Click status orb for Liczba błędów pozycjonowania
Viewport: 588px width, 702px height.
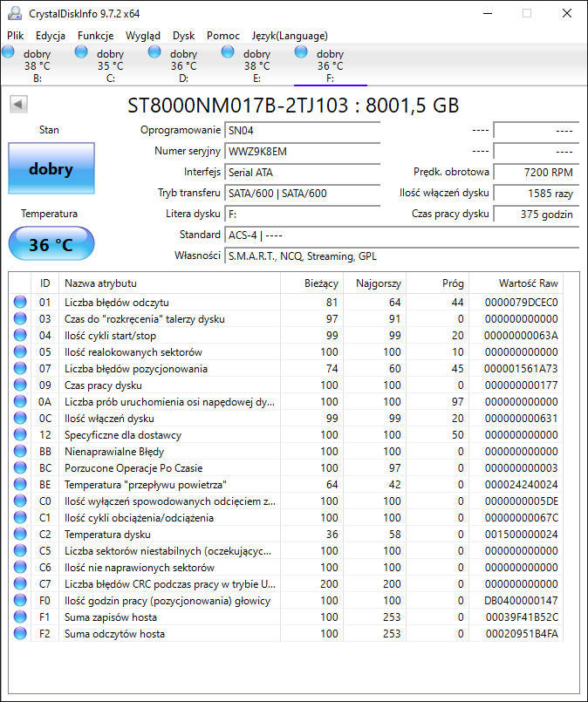[x=20, y=369]
